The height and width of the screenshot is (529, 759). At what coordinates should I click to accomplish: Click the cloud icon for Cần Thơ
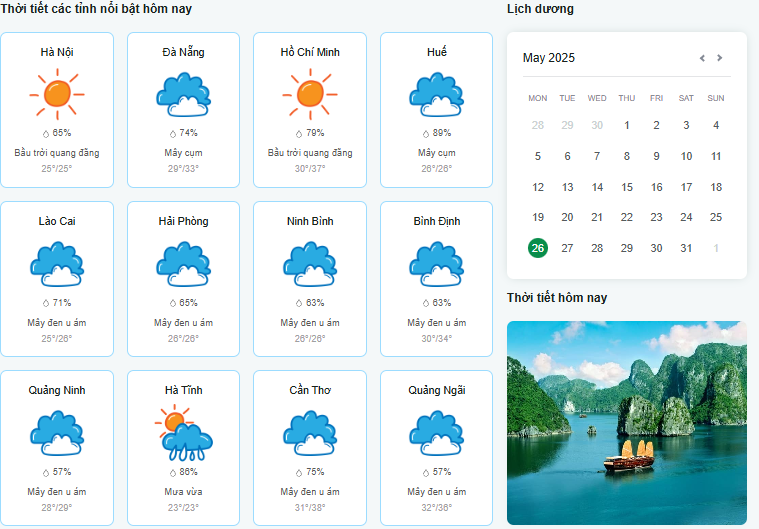click(x=310, y=433)
